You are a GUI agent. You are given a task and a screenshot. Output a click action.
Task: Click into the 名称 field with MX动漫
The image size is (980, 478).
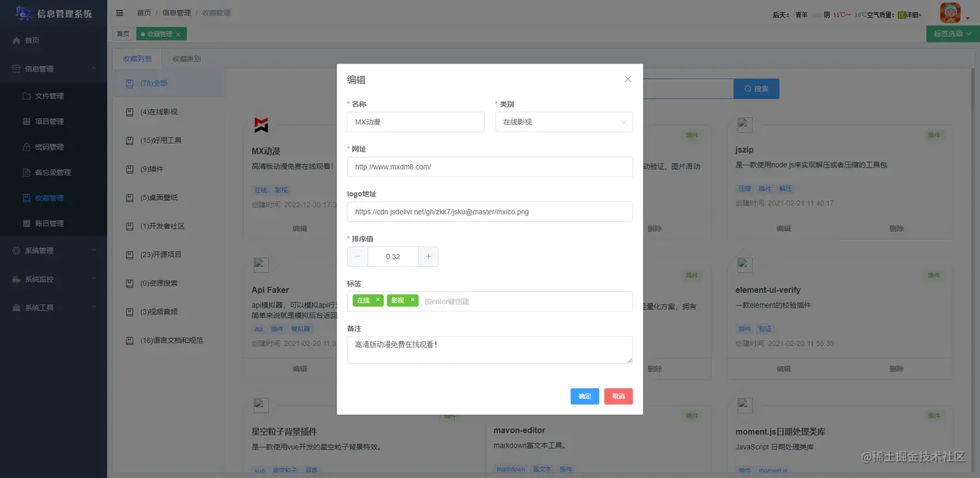[416, 122]
